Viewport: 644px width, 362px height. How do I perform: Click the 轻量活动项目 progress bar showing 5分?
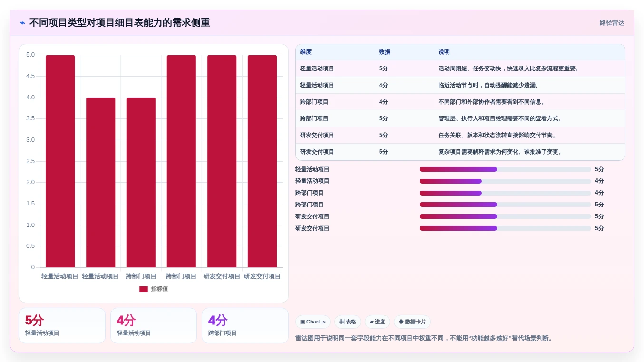click(505, 169)
